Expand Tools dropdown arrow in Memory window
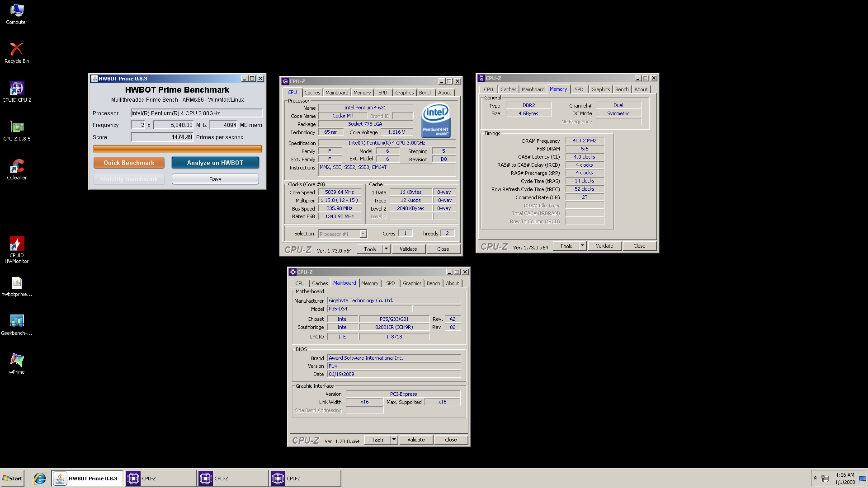Screen dimensions: 868x488 point(582,246)
